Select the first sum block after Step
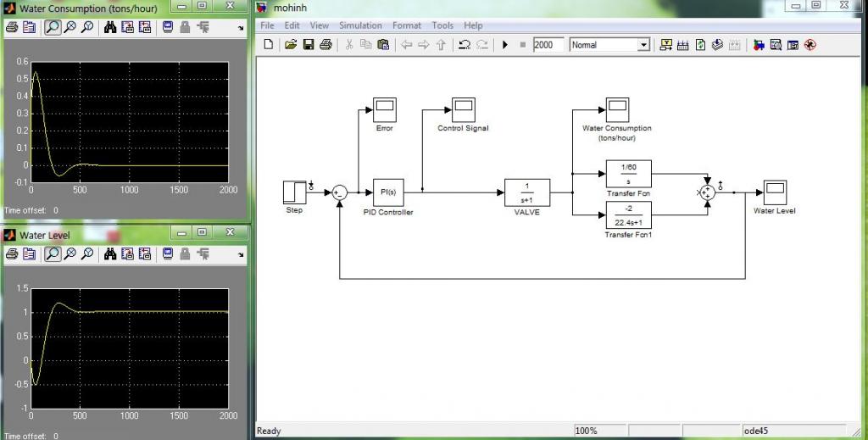Screen dimensions: 868x440 [x=339, y=192]
